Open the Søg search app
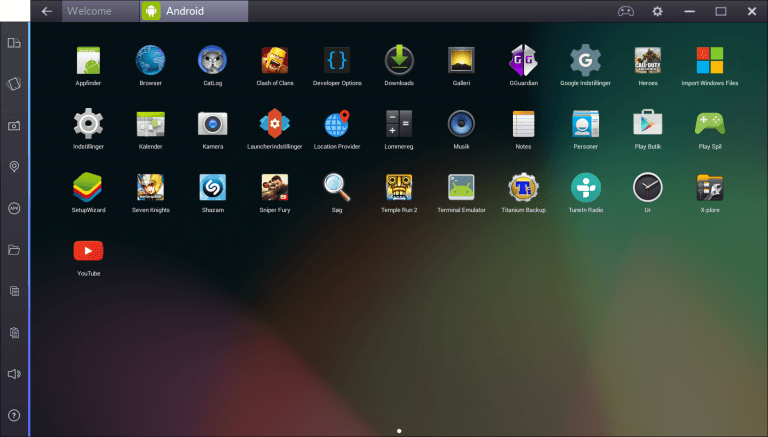This screenshot has width=768, height=437. [337, 187]
